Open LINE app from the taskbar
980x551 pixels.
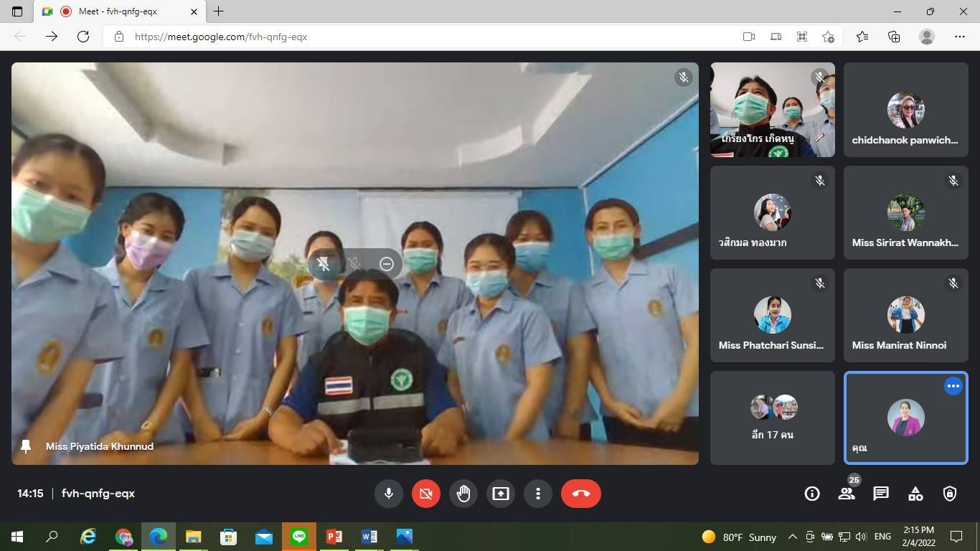click(299, 537)
